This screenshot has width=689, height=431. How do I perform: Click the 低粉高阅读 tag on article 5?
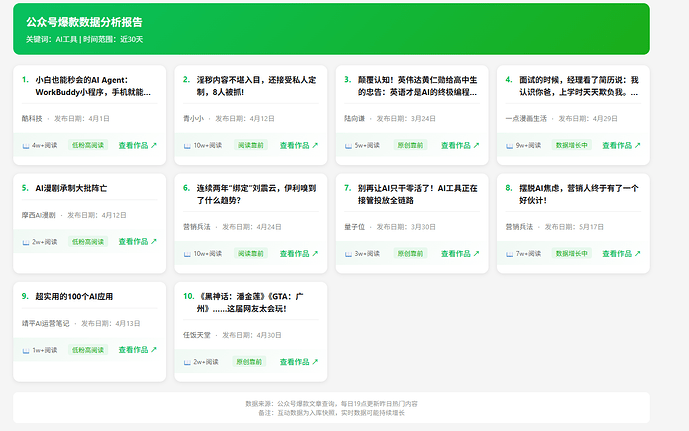coord(88,242)
